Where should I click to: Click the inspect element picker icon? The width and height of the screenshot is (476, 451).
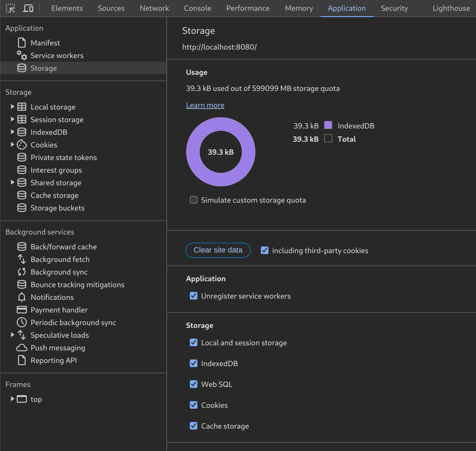[10, 8]
